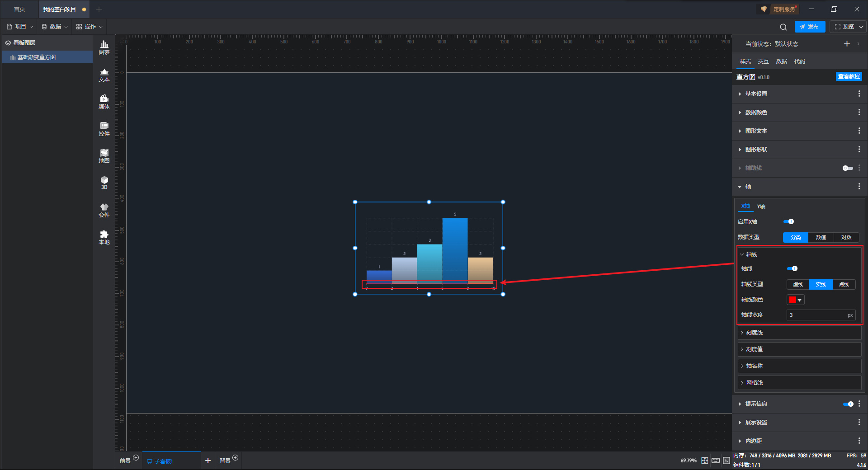Switch to the 代码 tab
Image resolution: width=868 pixels, height=470 pixels.
point(799,61)
